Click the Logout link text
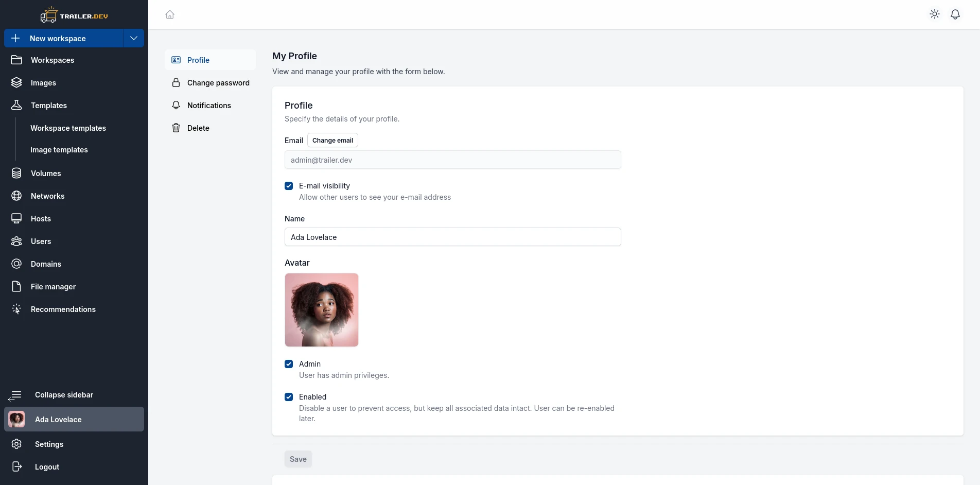The image size is (980, 485). click(47, 466)
